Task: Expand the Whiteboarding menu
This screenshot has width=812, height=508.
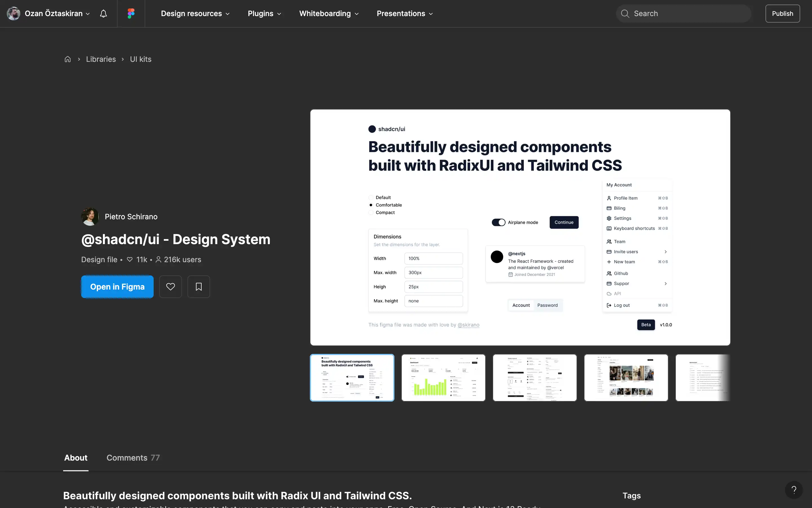Action: click(329, 14)
